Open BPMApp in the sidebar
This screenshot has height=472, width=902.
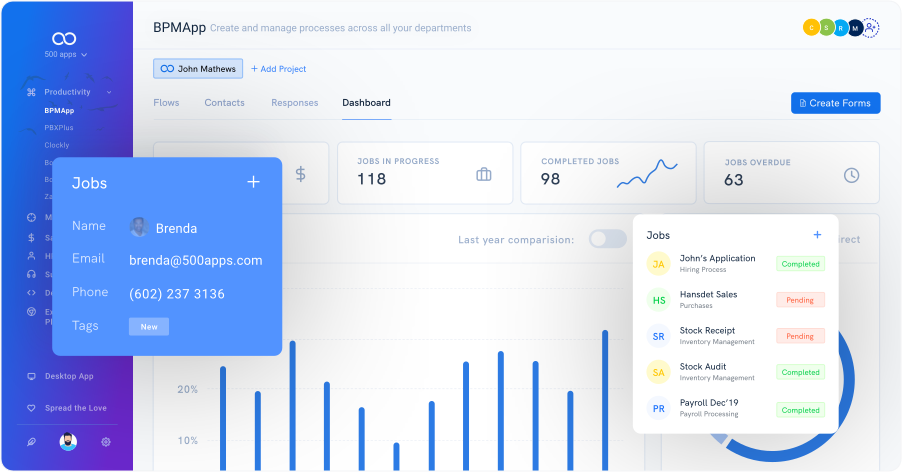(59, 110)
